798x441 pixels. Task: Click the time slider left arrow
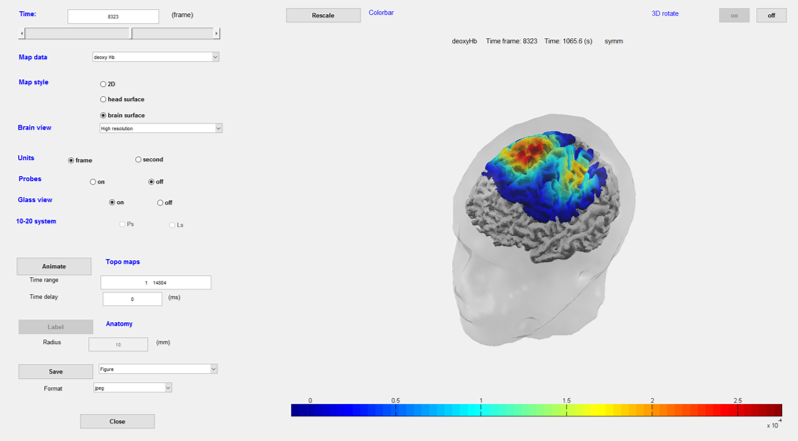click(21, 34)
